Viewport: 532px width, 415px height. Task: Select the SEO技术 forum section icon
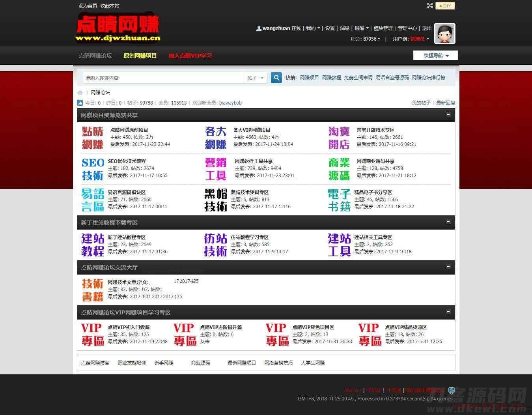93,168
